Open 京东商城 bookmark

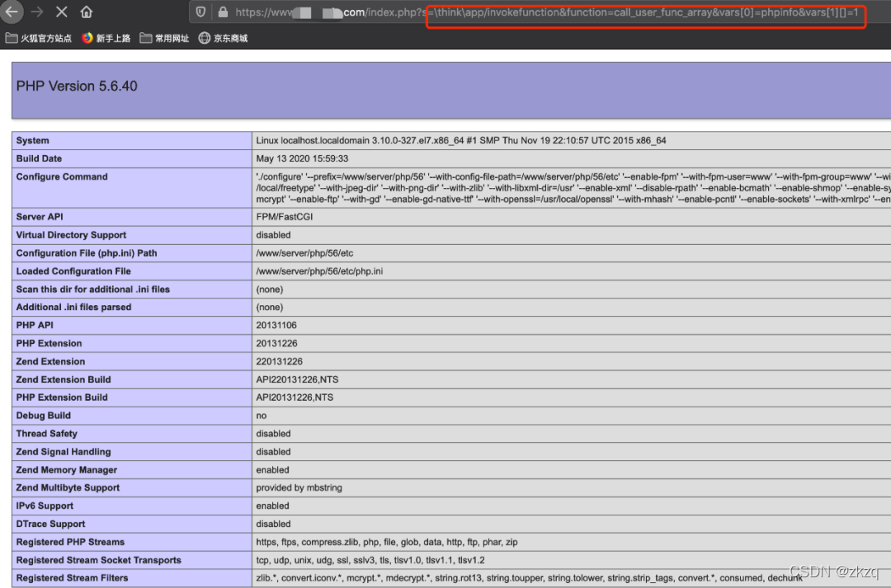[224, 38]
